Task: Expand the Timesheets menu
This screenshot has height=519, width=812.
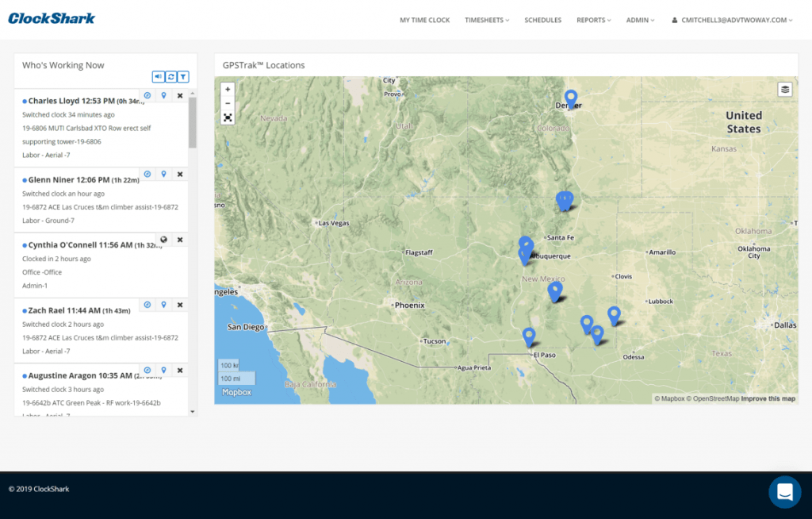Action: [487, 20]
